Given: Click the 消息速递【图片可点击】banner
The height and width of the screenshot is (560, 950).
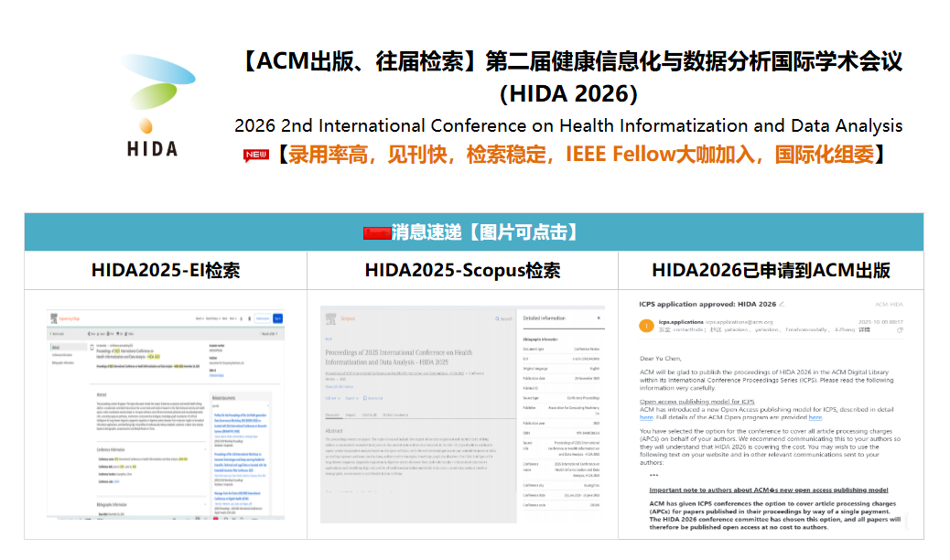Looking at the screenshot, I should [x=474, y=232].
